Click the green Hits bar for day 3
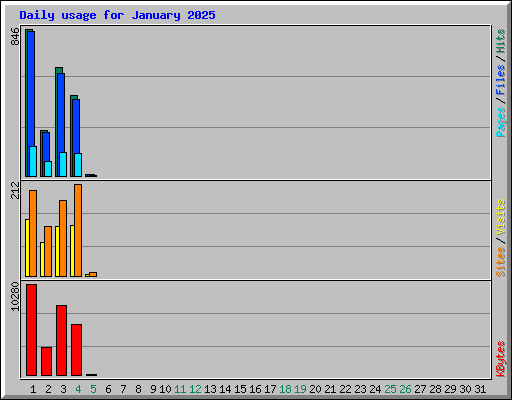The image size is (512, 400). point(57,122)
